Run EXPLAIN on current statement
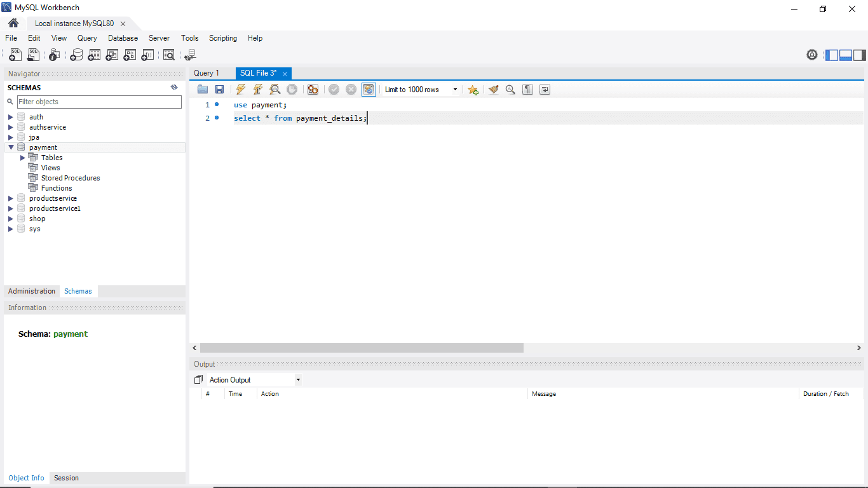868x488 pixels. (275, 90)
